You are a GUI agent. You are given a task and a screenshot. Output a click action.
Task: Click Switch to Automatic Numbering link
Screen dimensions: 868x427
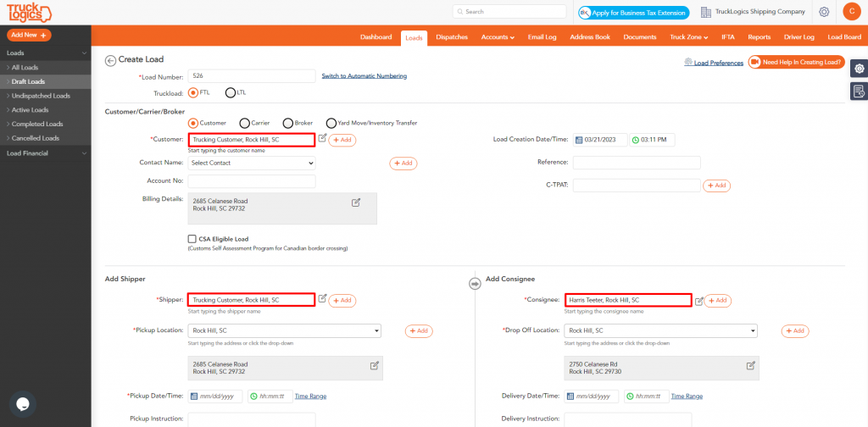click(364, 75)
